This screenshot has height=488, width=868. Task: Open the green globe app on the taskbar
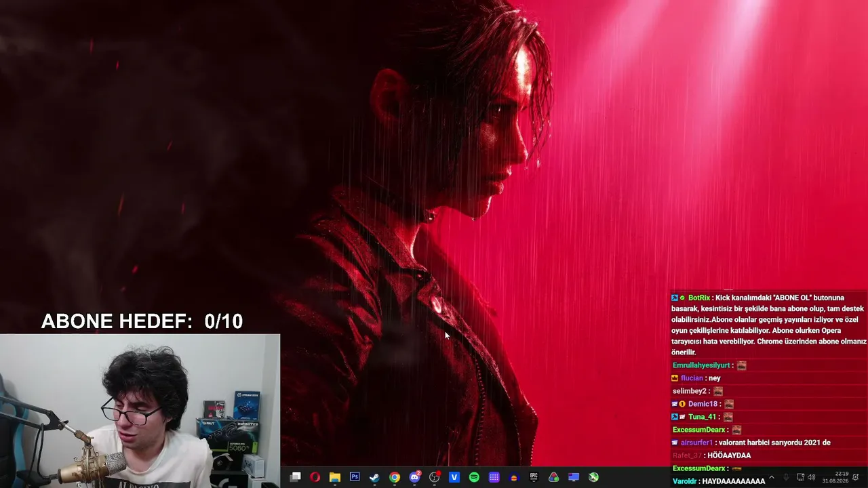[x=593, y=477]
